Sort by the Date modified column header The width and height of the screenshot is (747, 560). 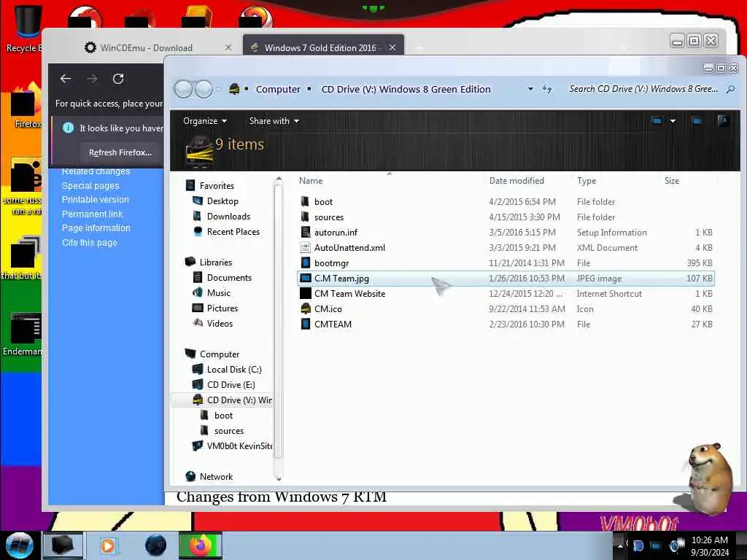click(516, 181)
